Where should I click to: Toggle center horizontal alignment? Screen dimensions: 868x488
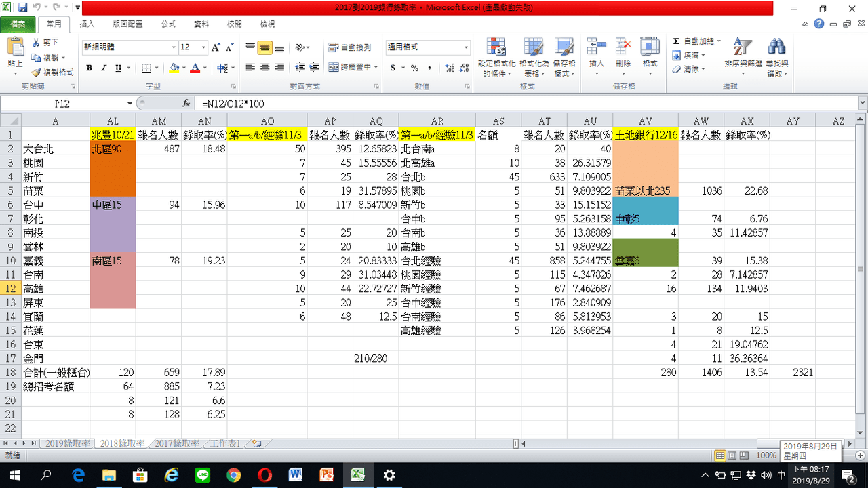[x=264, y=68]
